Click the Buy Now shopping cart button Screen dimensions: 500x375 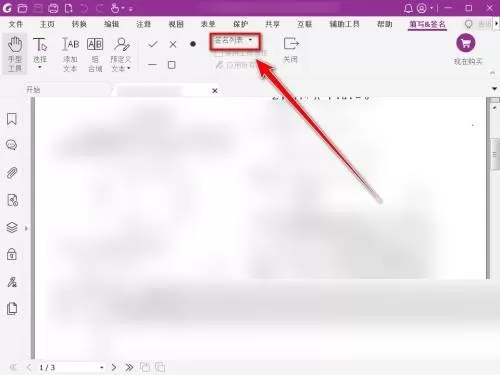click(466, 43)
